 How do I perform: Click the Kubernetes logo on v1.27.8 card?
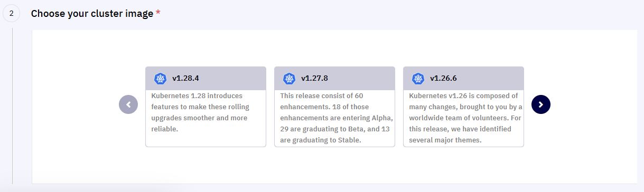[289, 79]
